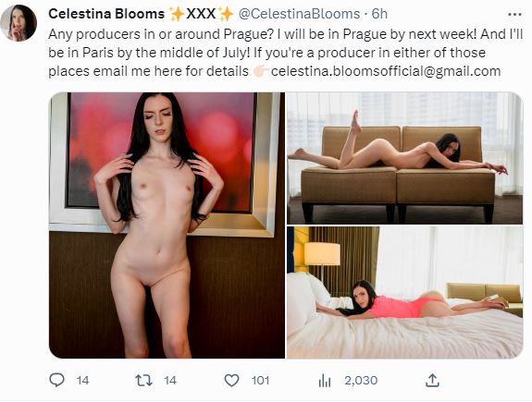Click the 6h timestamp of the tweet

(x=379, y=14)
